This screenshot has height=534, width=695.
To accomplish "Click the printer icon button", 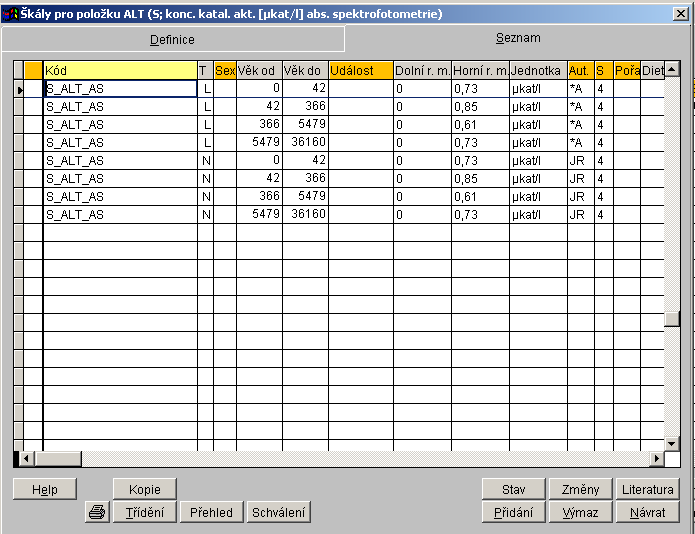I will coord(97,512).
